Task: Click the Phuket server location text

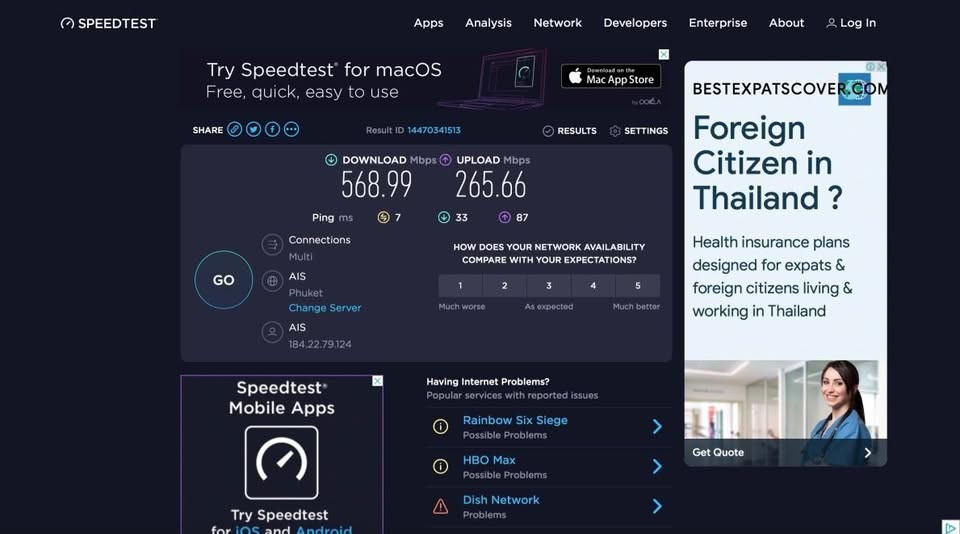Action: pos(306,293)
